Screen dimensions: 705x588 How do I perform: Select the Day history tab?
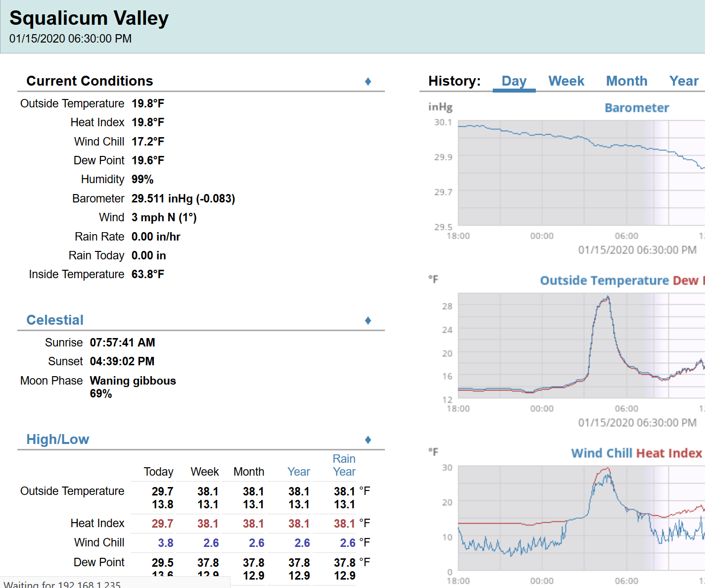tap(514, 81)
